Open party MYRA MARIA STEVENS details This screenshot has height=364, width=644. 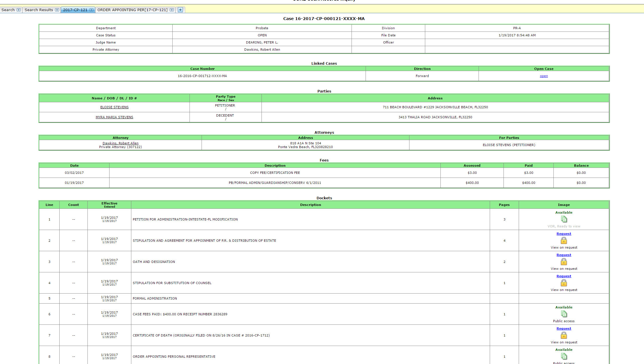[114, 117]
